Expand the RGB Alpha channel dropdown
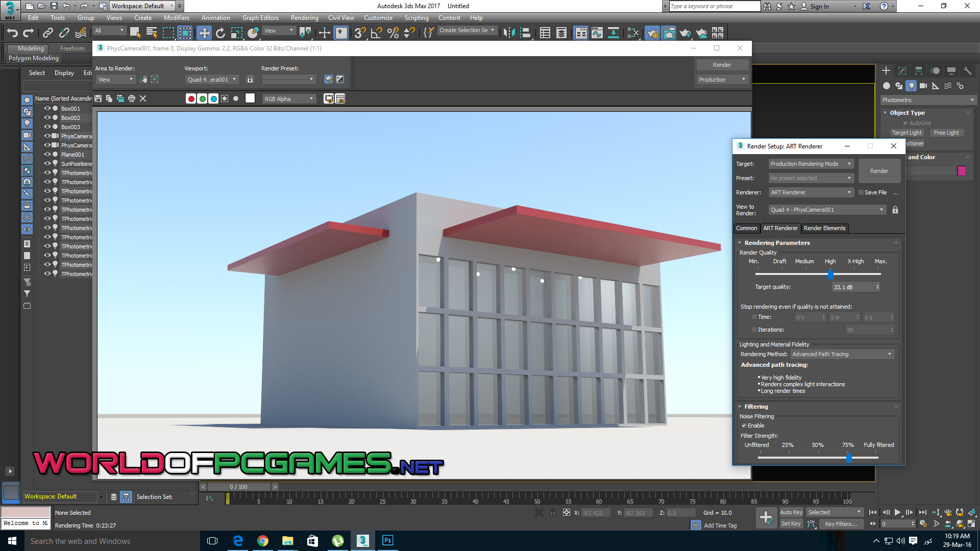This screenshot has width=980, height=551. click(x=289, y=99)
